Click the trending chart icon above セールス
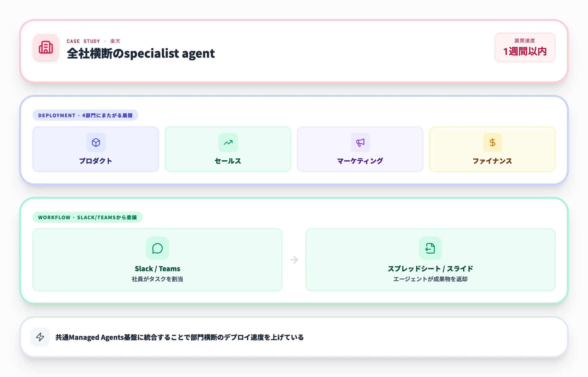Viewport: 588px width, 377px height. pyautogui.click(x=228, y=143)
